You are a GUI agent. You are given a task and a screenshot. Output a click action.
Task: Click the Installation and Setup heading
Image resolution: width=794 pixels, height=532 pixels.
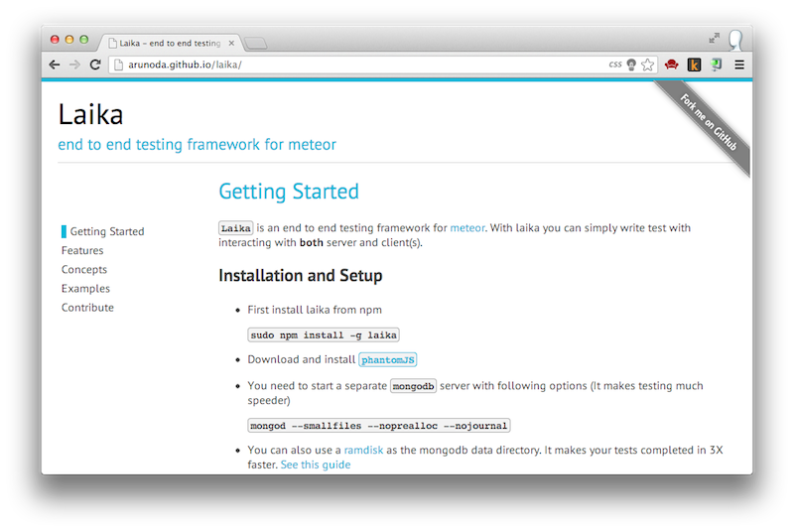301,275
